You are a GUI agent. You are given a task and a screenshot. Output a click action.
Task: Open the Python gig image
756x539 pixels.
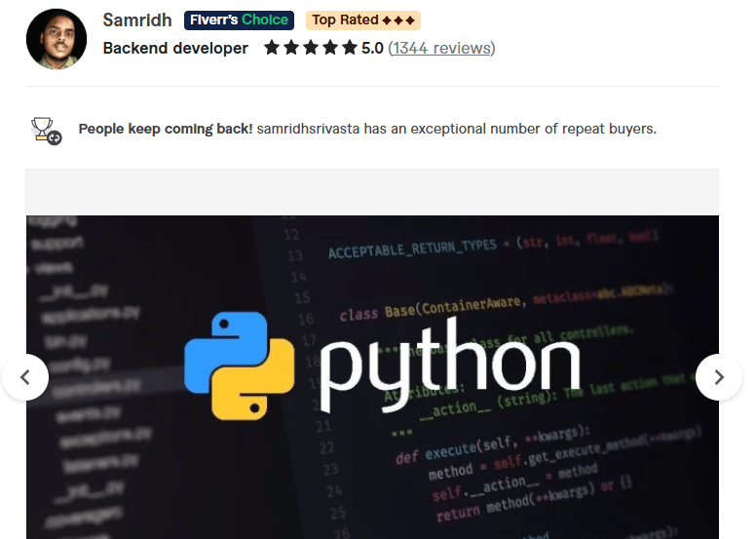372,377
